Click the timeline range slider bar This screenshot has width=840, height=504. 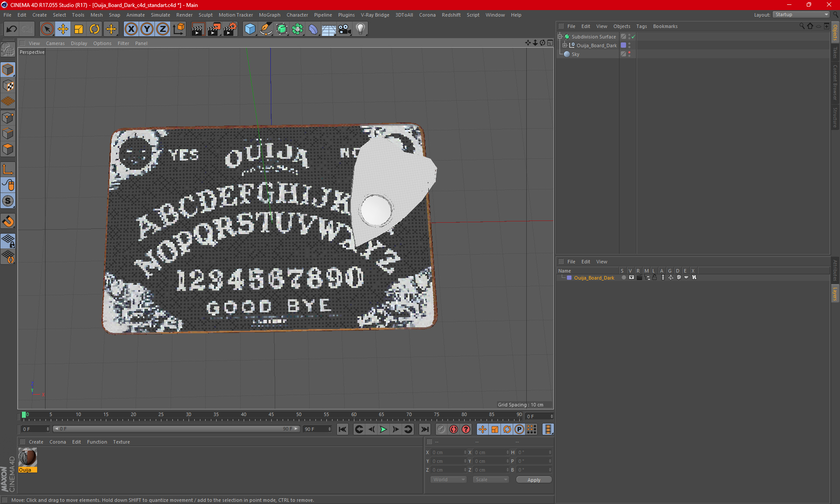pyautogui.click(x=176, y=429)
